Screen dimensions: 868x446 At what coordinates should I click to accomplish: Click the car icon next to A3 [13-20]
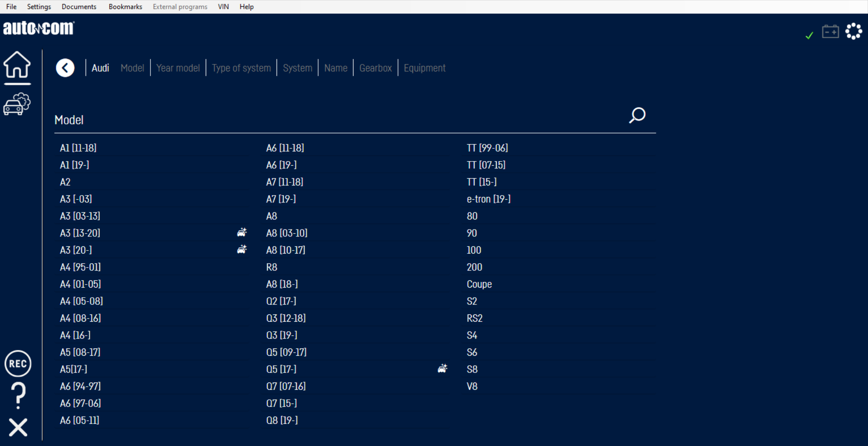(242, 232)
